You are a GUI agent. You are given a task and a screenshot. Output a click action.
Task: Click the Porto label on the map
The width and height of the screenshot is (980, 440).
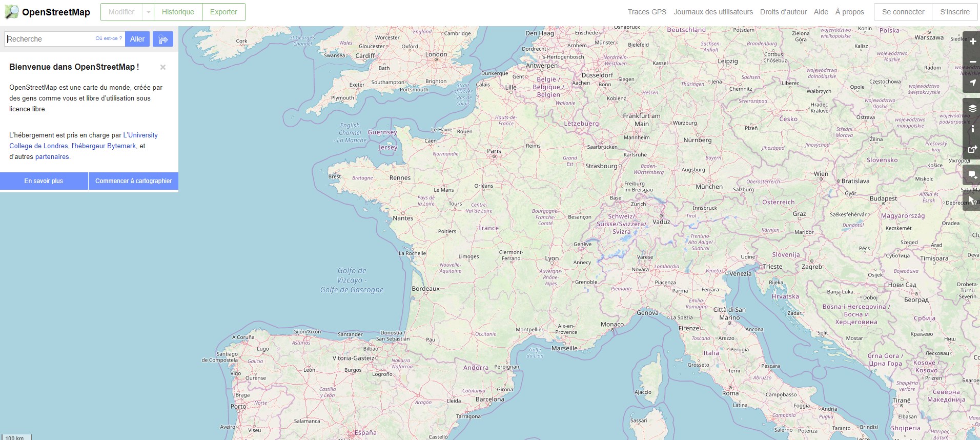click(238, 406)
